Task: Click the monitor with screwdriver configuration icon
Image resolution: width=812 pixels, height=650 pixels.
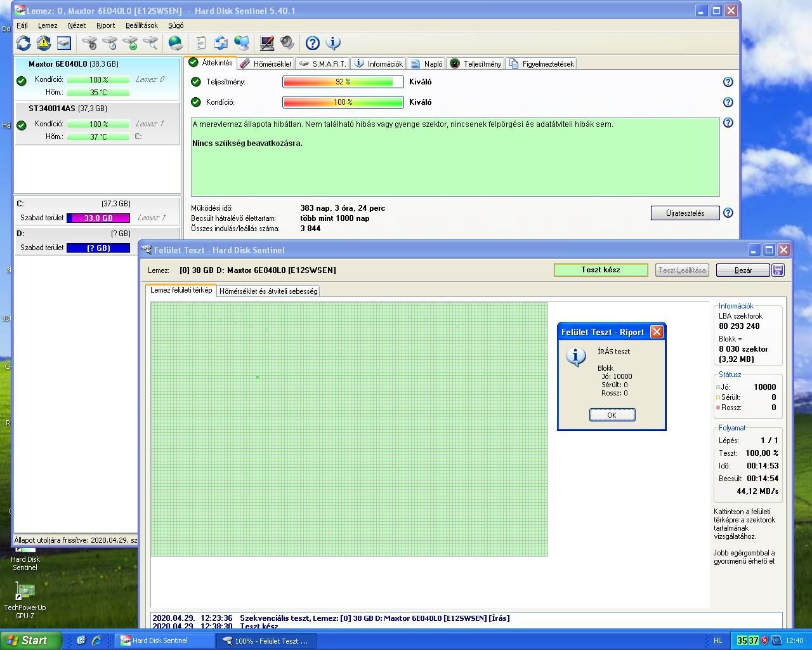Action: pos(267,43)
